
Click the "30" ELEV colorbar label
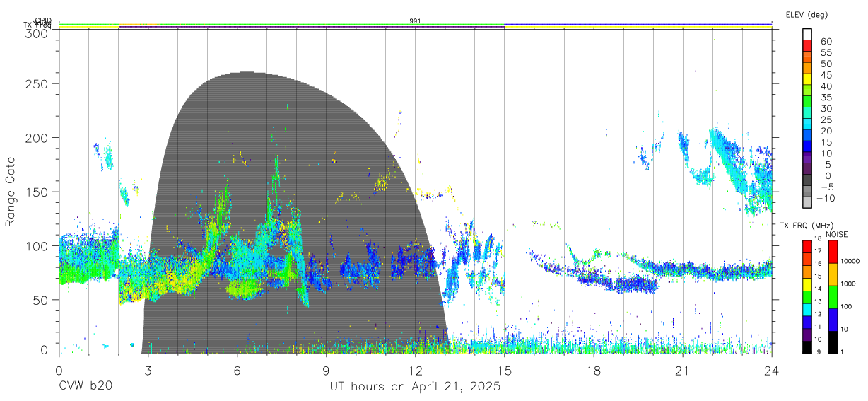(826, 108)
